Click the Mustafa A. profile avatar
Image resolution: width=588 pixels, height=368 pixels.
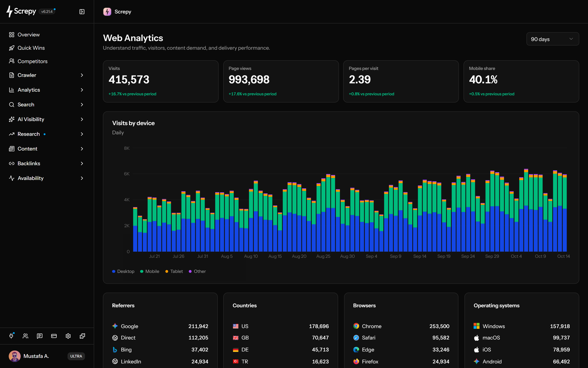point(15,356)
